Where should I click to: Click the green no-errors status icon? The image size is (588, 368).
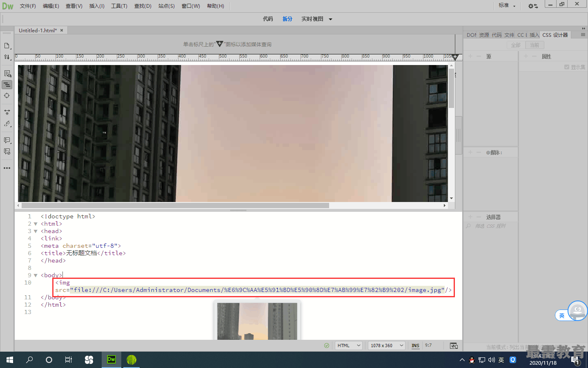[x=327, y=346]
